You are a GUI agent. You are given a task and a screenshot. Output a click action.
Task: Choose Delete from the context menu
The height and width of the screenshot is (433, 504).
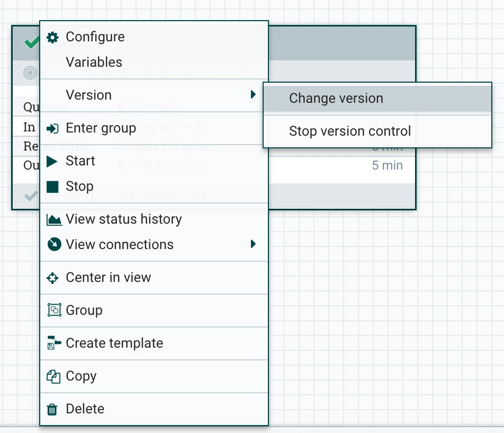click(154, 409)
